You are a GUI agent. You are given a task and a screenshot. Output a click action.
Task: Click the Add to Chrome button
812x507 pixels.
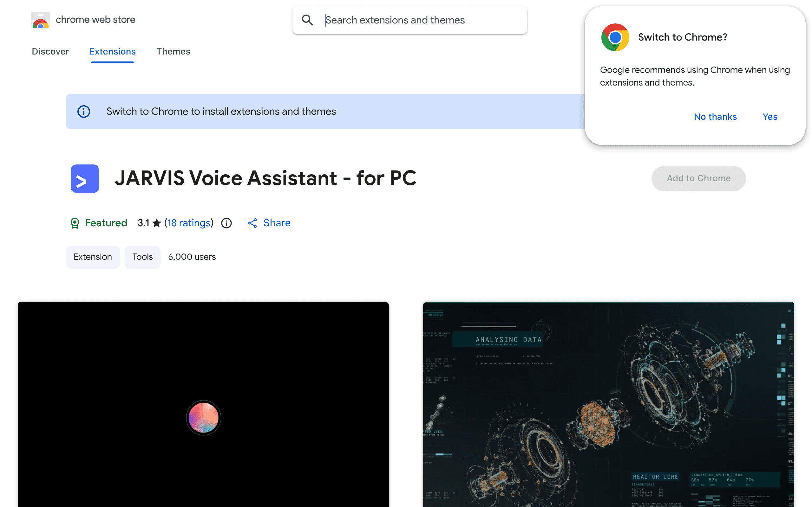tap(698, 178)
